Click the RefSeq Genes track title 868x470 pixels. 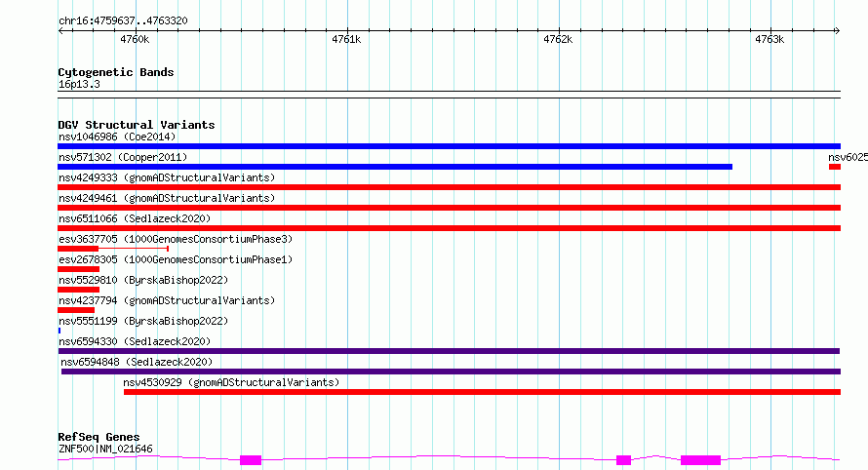tap(99, 437)
